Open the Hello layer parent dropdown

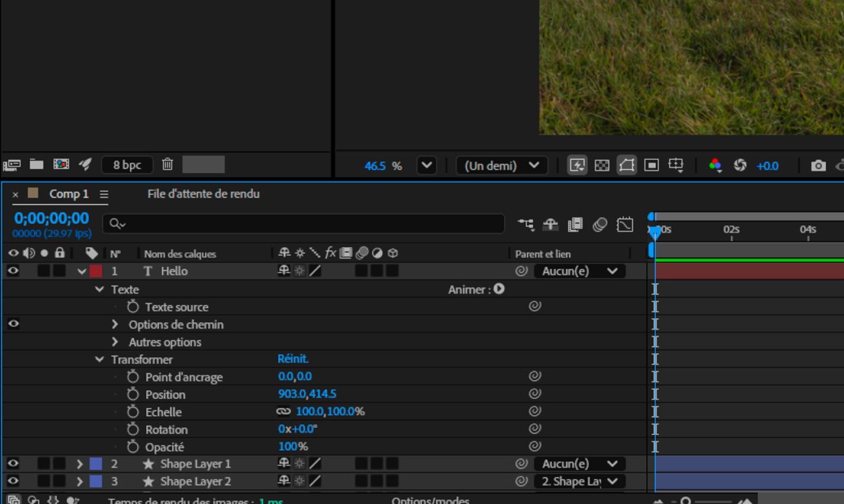tap(579, 271)
